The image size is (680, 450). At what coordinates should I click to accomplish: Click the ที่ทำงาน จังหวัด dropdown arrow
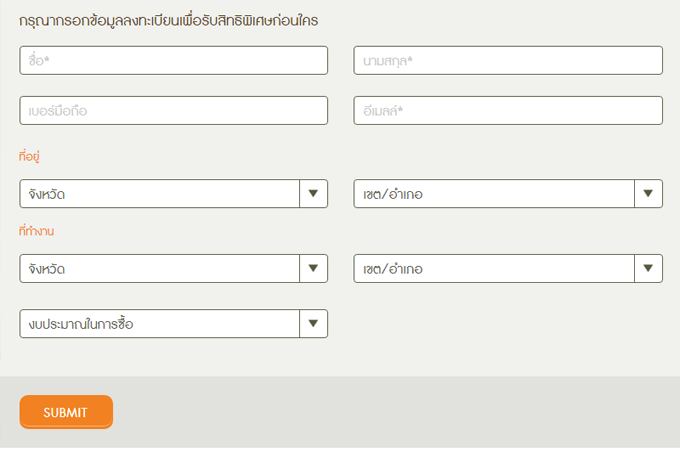[313, 268]
